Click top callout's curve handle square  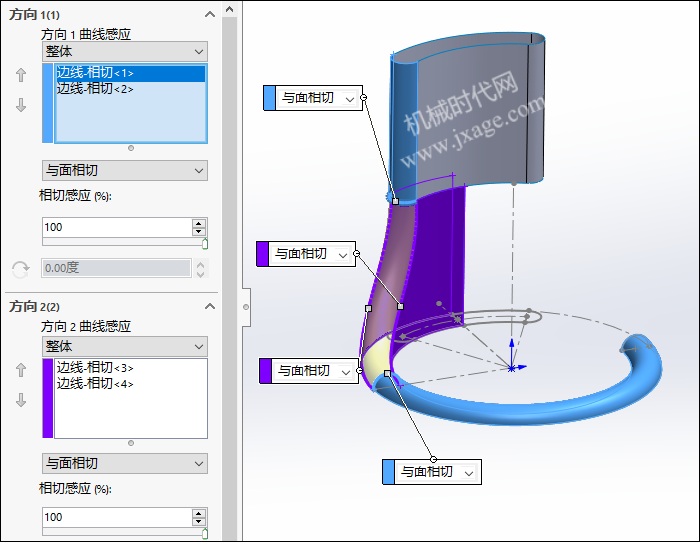pos(396,201)
